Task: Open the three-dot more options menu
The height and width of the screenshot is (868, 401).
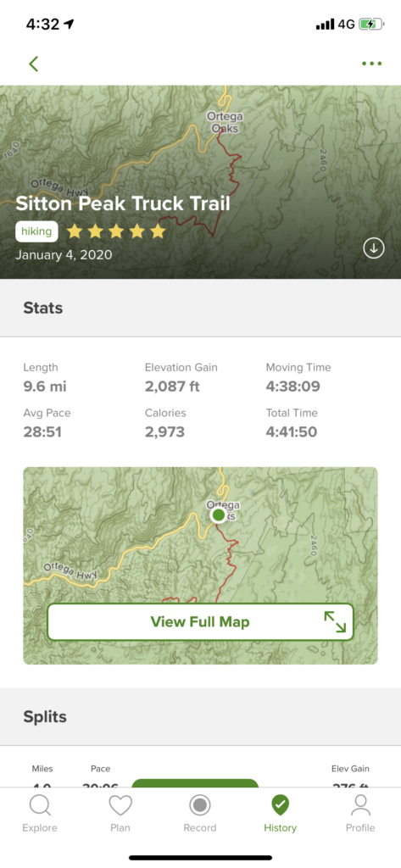Action: 371,64
